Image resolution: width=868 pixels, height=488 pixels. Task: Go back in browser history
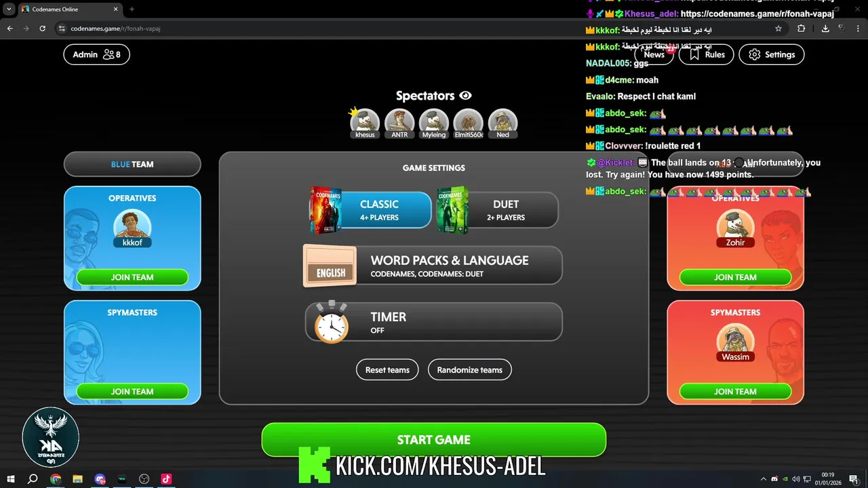(x=9, y=28)
